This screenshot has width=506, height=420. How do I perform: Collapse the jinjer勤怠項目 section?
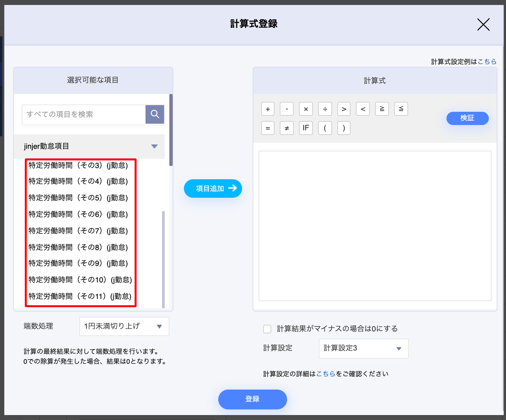(154, 146)
